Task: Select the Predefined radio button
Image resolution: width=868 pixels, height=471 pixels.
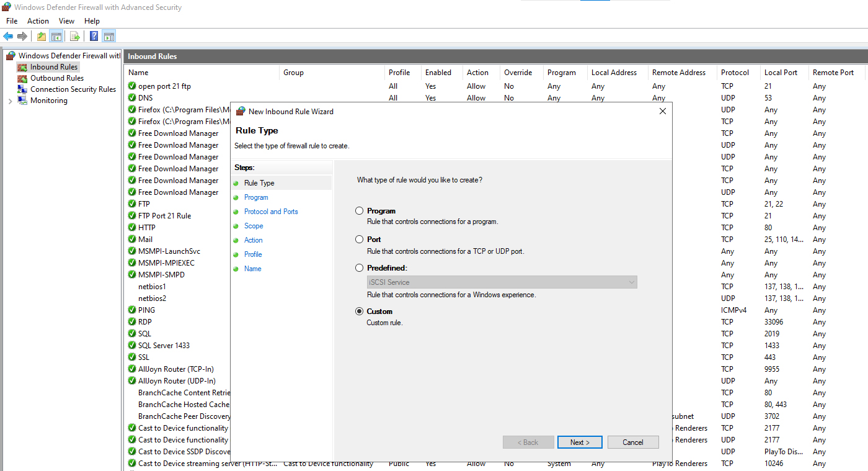Action: tap(359, 268)
